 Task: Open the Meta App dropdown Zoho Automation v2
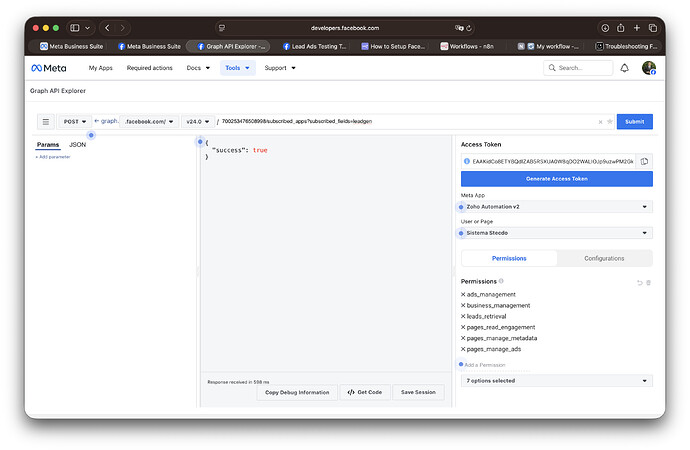pos(556,206)
